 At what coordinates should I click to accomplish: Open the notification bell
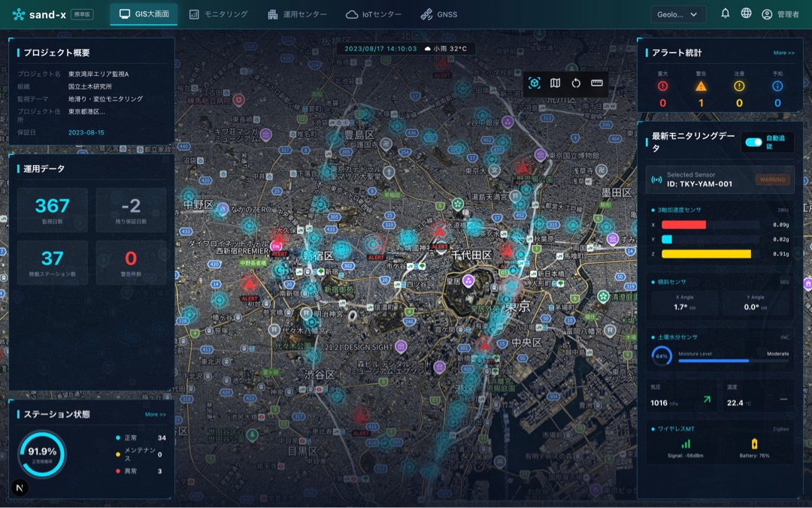725,14
